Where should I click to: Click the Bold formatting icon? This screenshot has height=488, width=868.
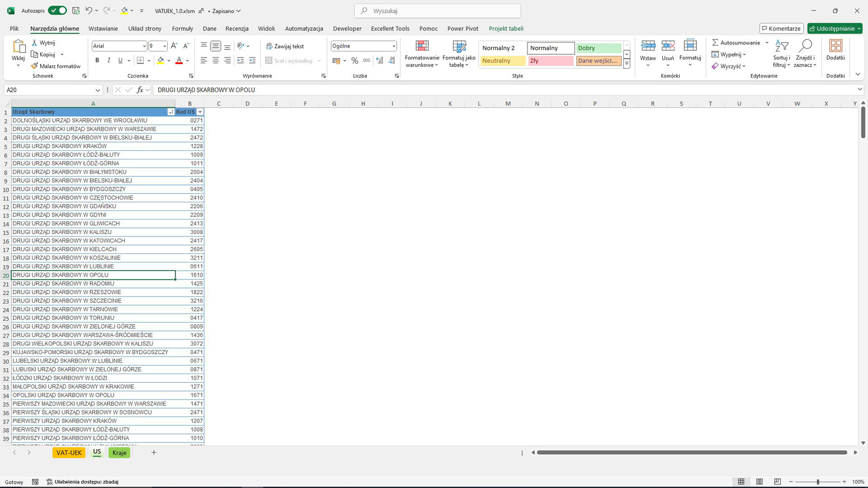[x=97, y=61]
